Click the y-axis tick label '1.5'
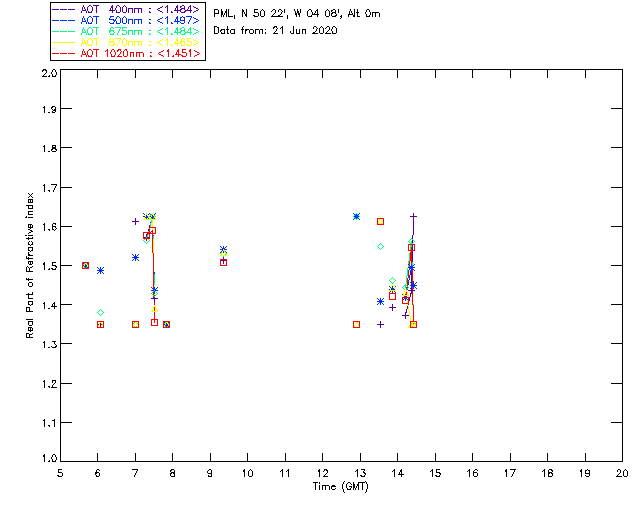 [49, 266]
